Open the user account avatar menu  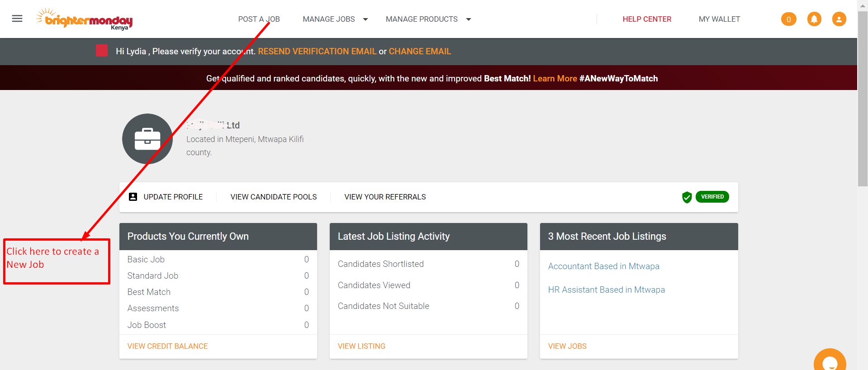tap(839, 19)
